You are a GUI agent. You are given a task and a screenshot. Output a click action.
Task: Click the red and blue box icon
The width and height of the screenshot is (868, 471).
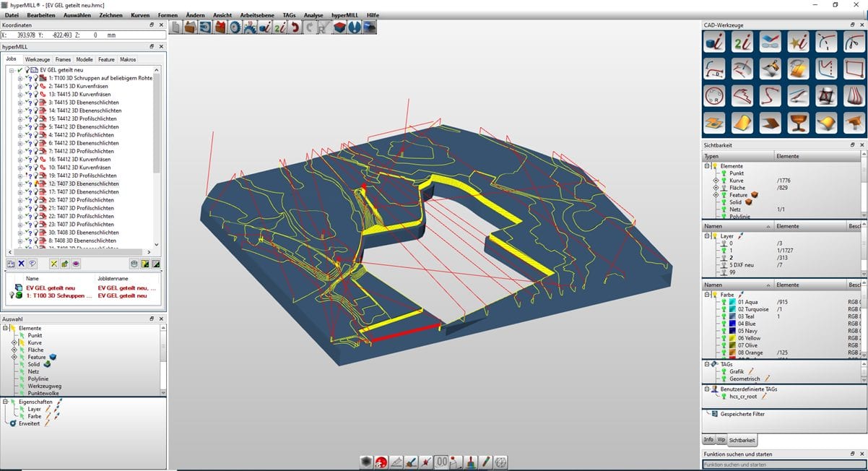coord(339,27)
